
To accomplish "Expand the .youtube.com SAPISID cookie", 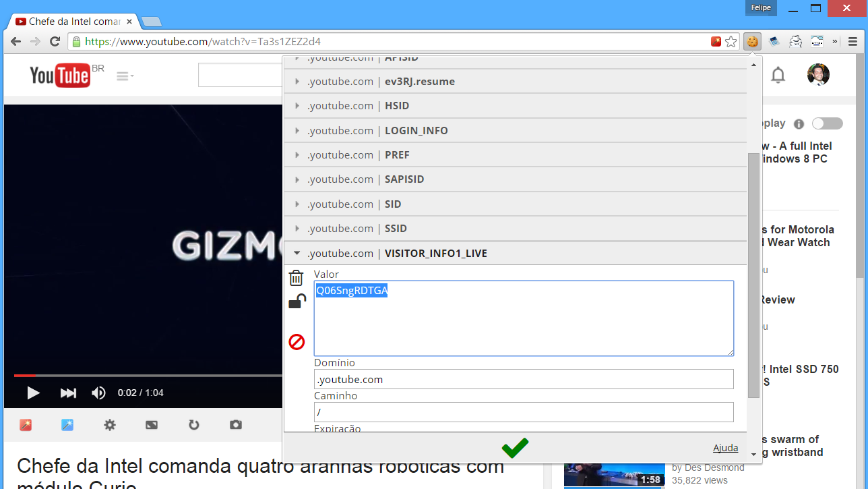I will 516,179.
